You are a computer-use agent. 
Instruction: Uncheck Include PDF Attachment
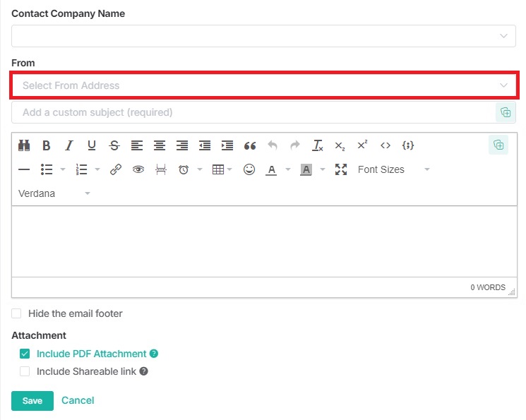[25, 354]
